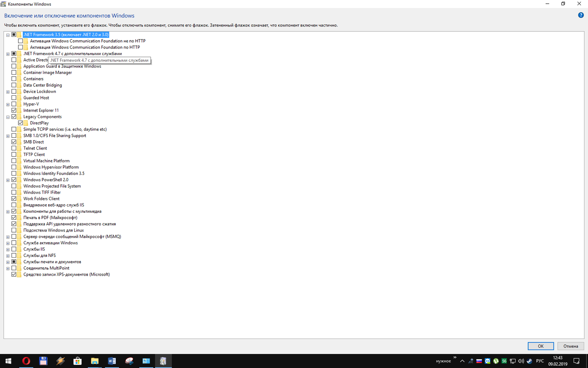This screenshot has width=588, height=368.
Task: Confirm changes with the OK button
Action: tap(541, 346)
